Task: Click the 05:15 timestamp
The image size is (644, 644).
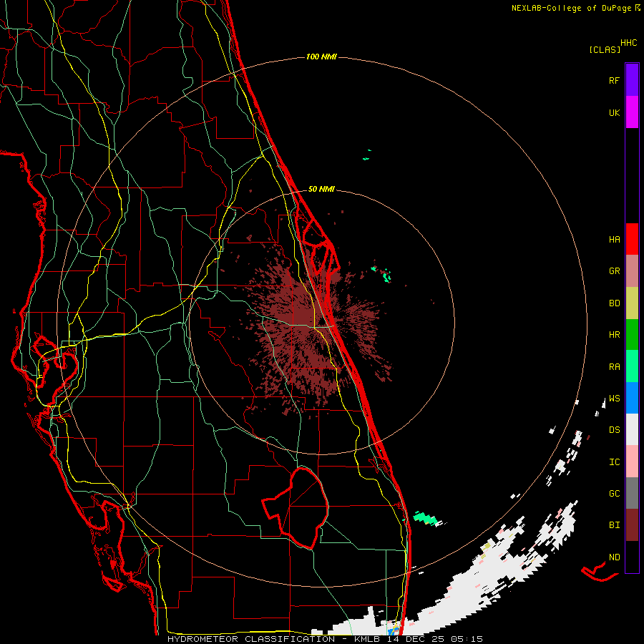Action: pos(468,639)
